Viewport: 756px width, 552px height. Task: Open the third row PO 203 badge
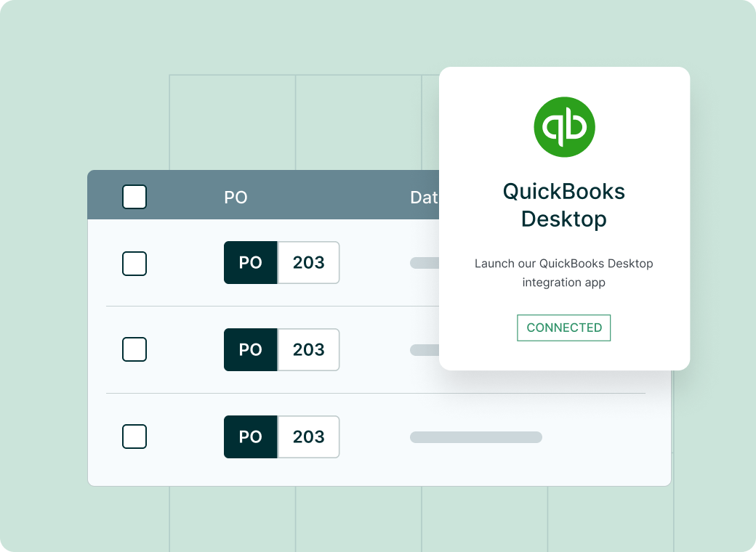(281, 437)
